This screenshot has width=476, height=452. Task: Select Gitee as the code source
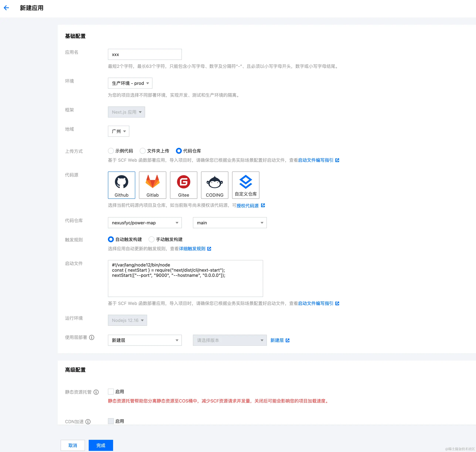(x=183, y=185)
